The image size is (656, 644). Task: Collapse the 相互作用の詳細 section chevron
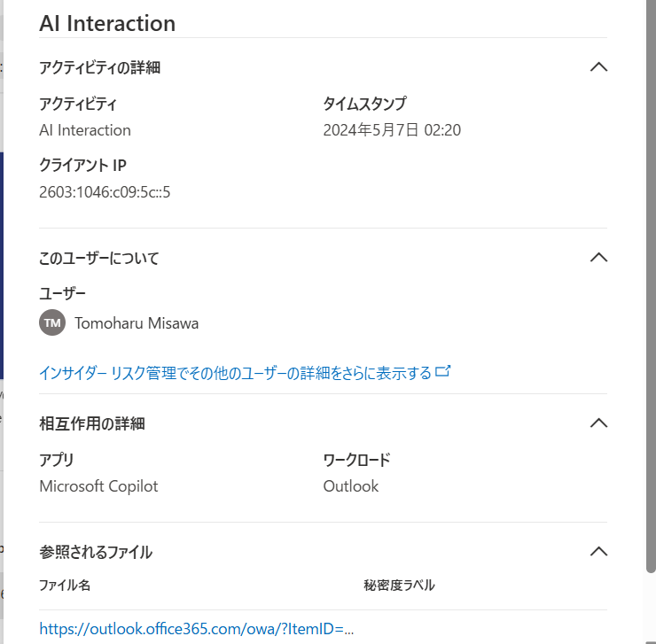pos(598,423)
